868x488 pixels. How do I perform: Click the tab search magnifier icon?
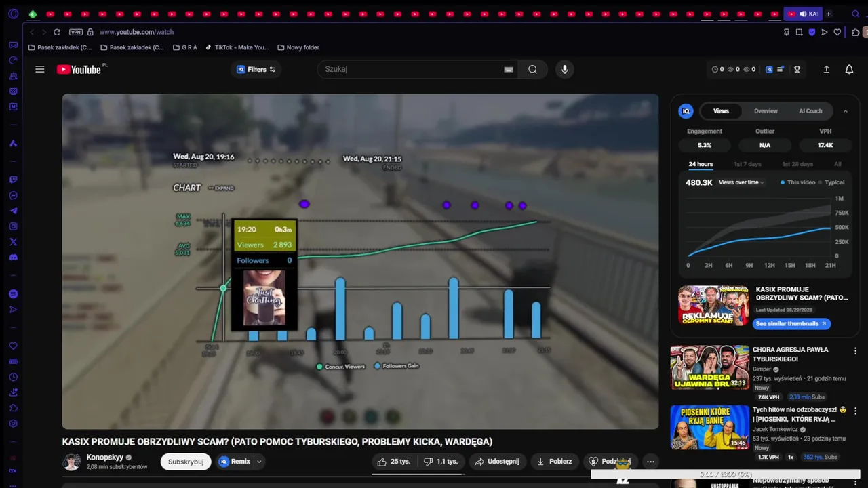(856, 14)
